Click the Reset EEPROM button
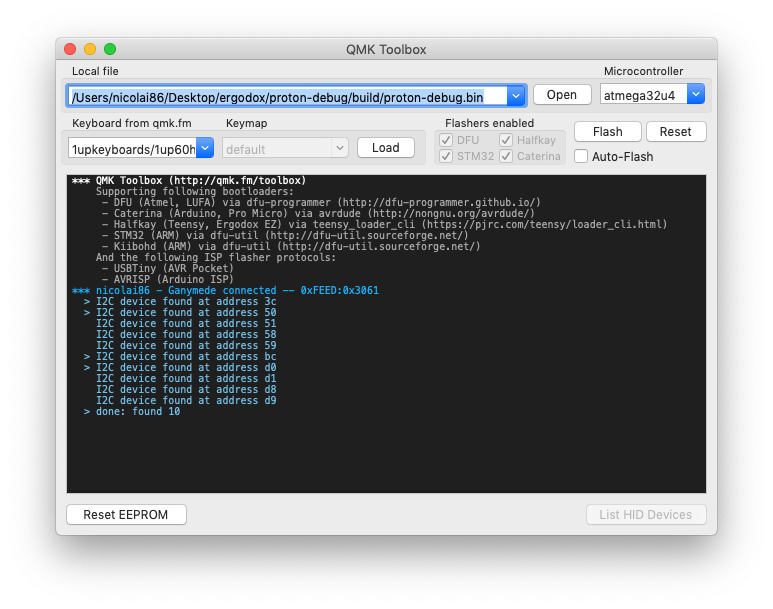 pos(126,514)
